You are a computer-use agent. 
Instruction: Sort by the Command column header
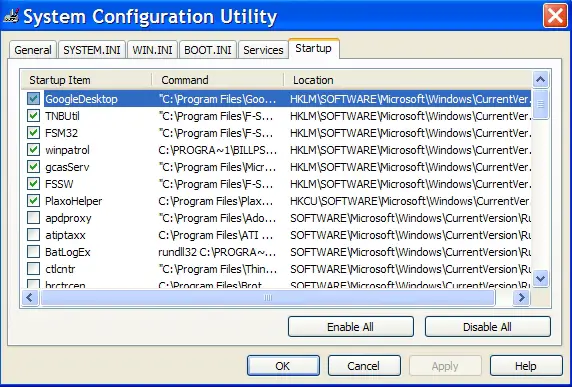click(x=217, y=80)
